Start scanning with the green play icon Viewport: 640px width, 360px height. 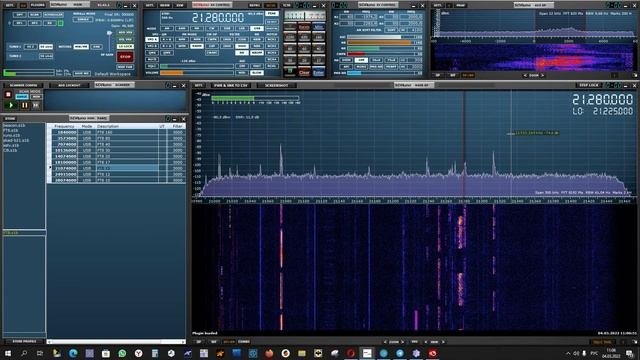(x=11, y=105)
